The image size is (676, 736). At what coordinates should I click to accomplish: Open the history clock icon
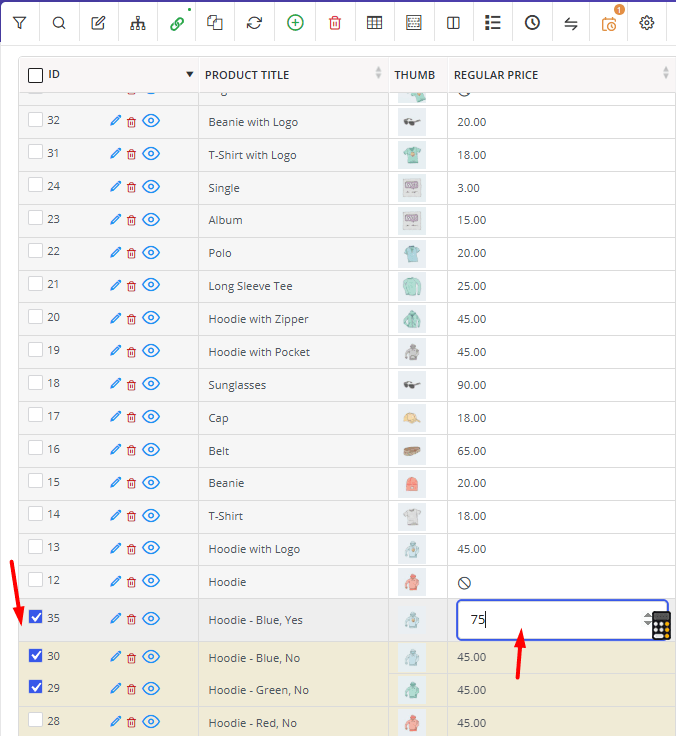coord(532,23)
